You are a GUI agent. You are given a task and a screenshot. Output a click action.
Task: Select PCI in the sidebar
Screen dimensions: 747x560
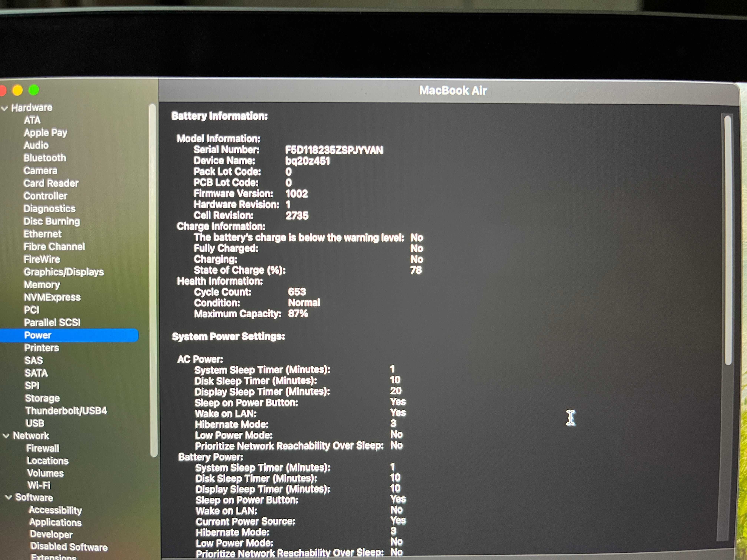[x=32, y=310]
